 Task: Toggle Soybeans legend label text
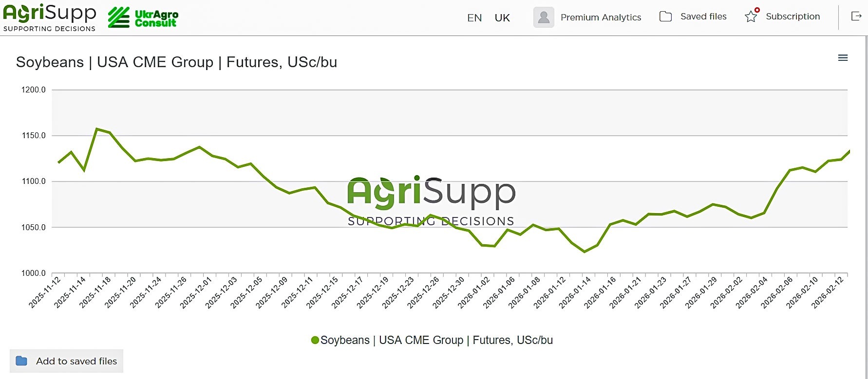coord(436,340)
